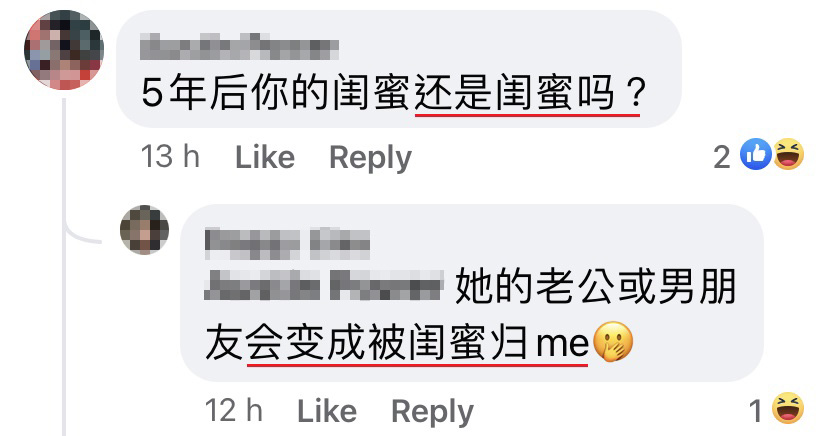
Task: Click the blurred tagged name inside the reply
Action: pos(323,286)
